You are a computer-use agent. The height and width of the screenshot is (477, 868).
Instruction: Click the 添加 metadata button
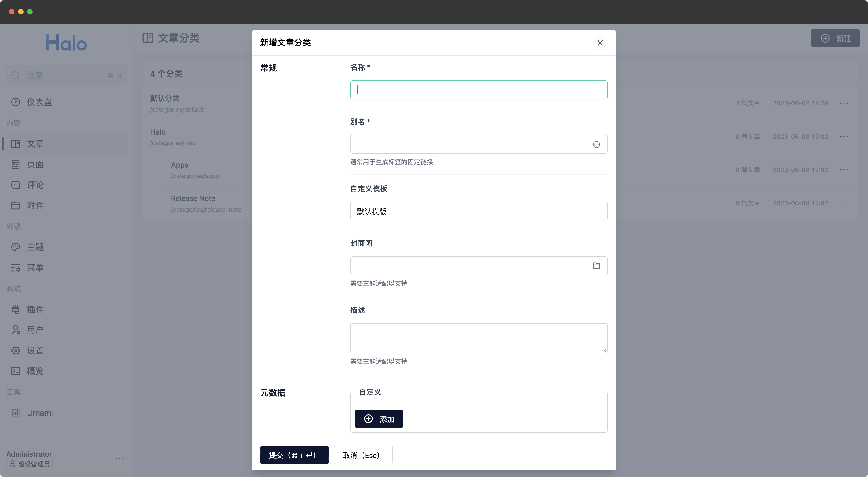379,419
